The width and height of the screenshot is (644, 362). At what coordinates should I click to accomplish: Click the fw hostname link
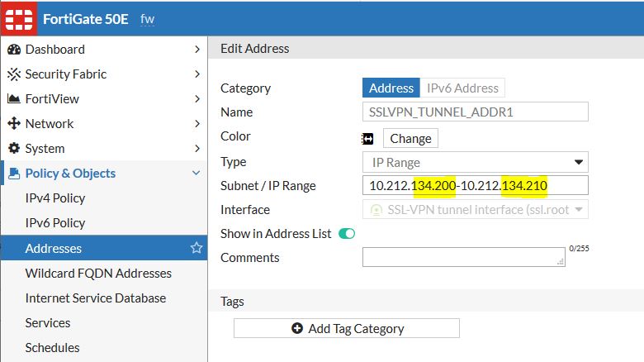click(147, 19)
